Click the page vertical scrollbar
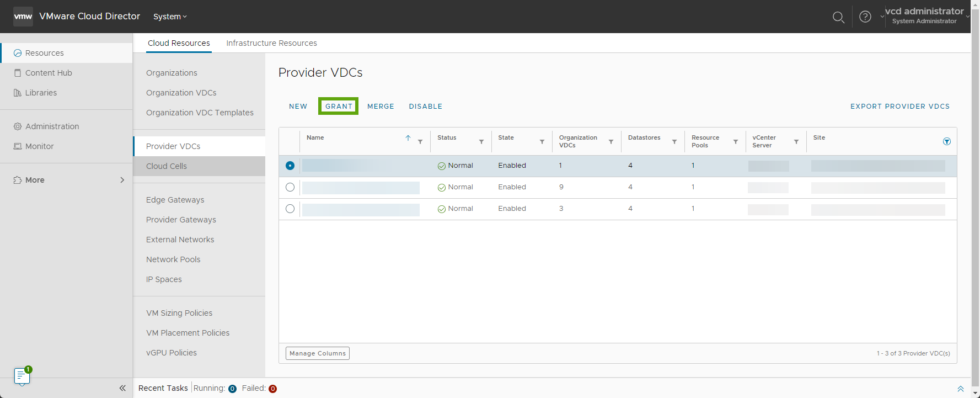Viewport: 980px width, 398px height. tap(975, 199)
